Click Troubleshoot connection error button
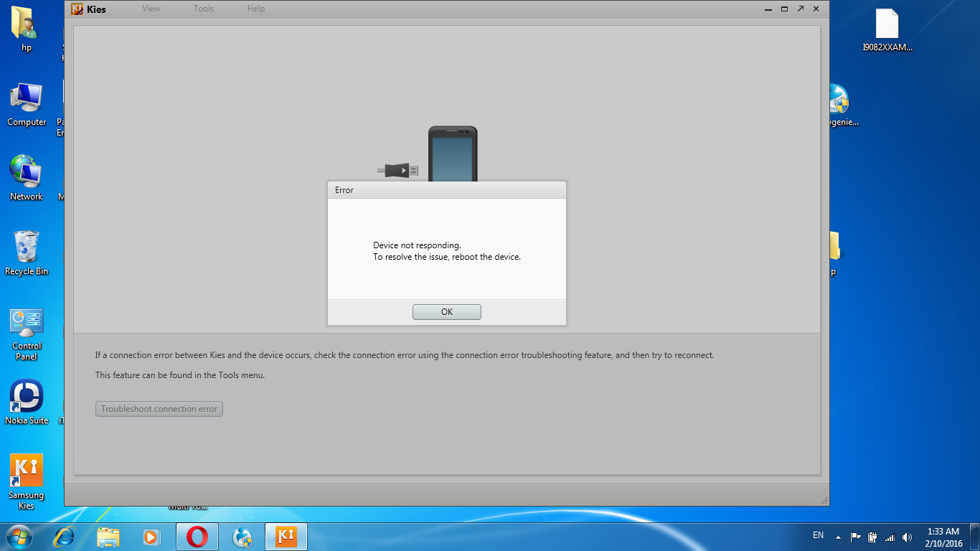The image size is (980, 551). (x=159, y=409)
